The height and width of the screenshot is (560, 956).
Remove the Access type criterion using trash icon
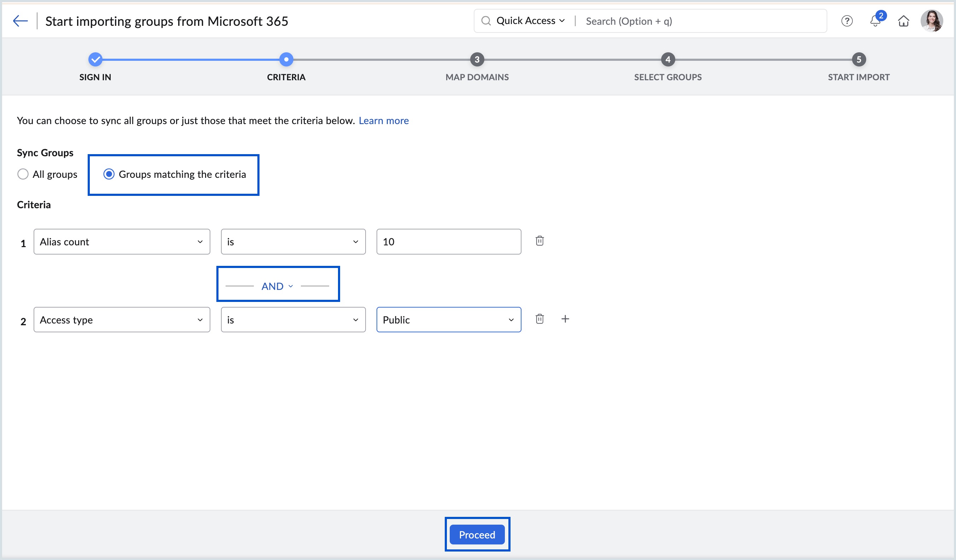540,319
